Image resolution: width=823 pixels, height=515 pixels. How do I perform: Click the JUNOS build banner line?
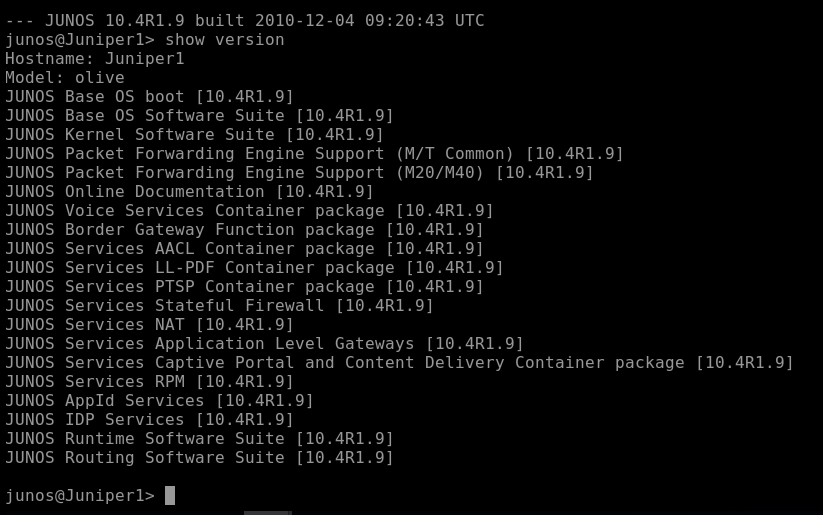tap(245, 21)
